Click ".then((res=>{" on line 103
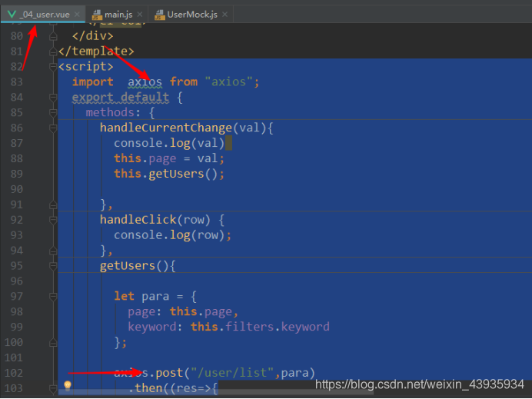Image resolution: width=532 pixels, height=399 pixels. 173,388
